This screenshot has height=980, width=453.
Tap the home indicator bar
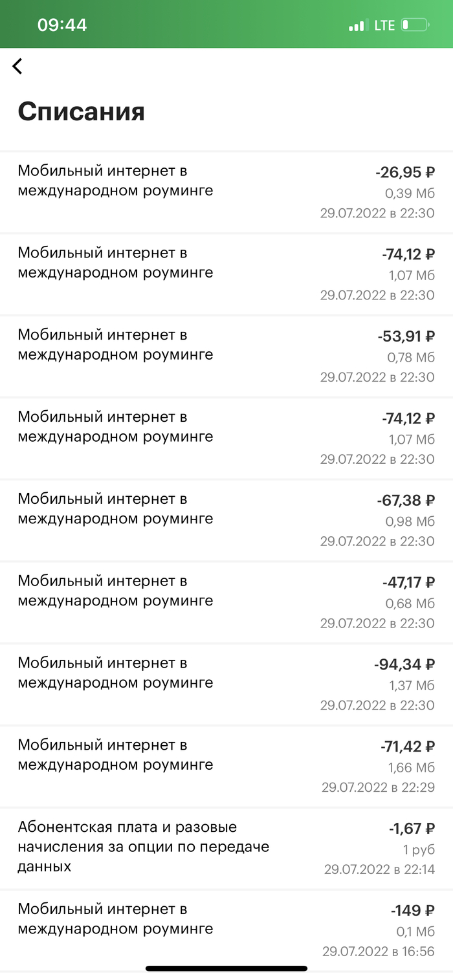coord(226,968)
